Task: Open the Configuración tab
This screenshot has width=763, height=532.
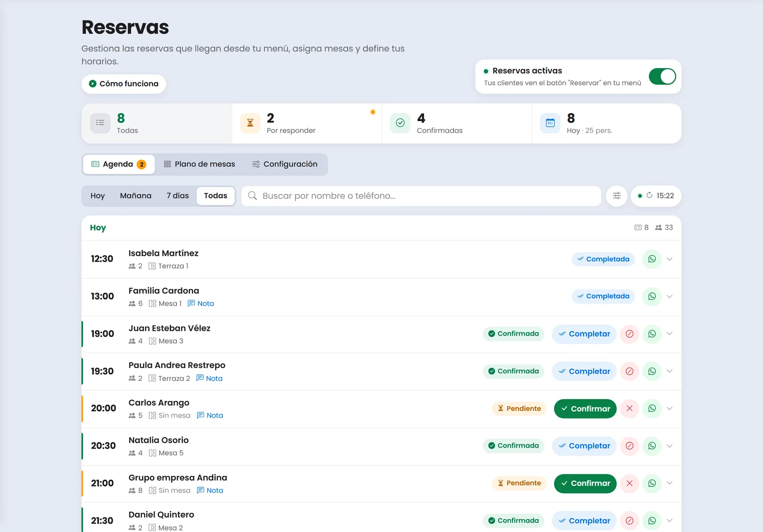Action: [285, 164]
